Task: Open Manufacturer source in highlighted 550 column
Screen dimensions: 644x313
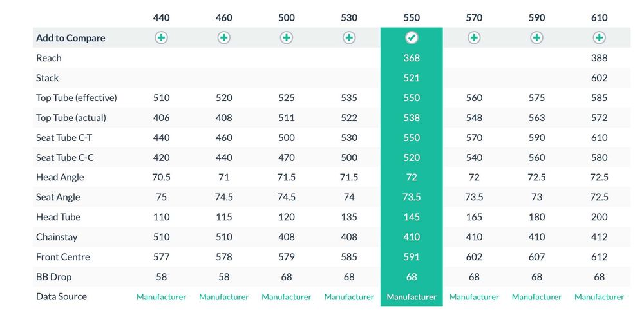Action: [412, 297]
